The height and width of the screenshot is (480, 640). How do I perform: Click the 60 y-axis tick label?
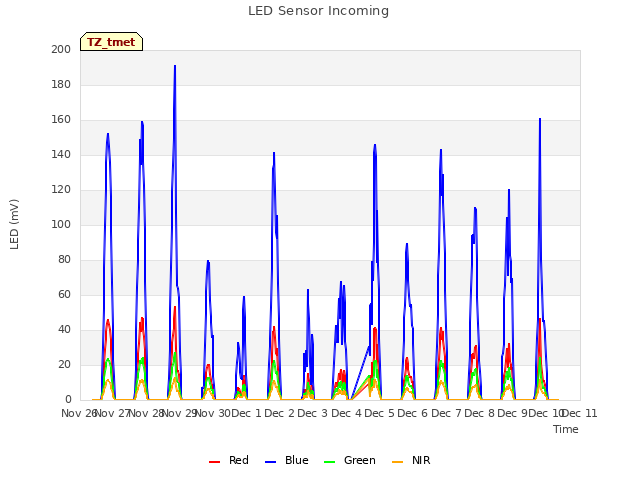[x=64, y=295]
